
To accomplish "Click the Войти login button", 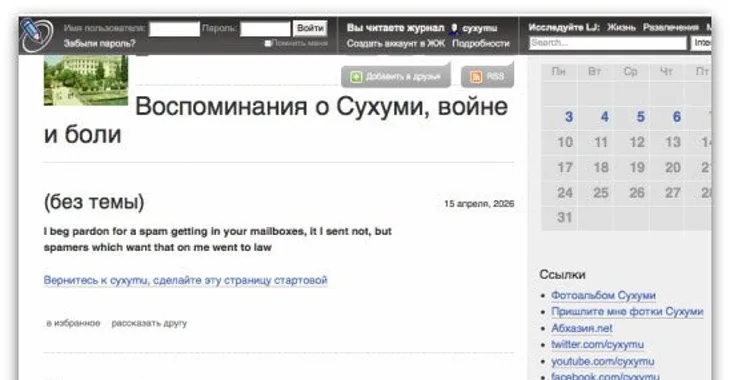I will click(310, 28).
